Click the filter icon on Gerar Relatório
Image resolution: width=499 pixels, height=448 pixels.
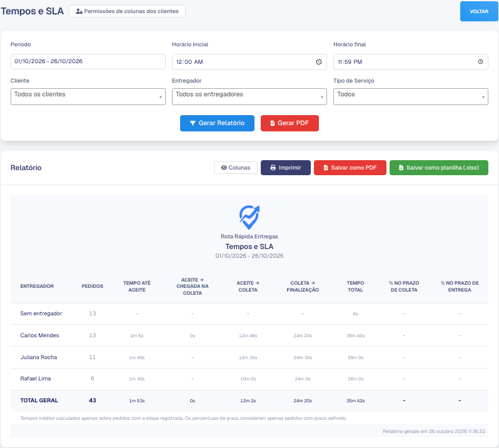point(193,123)
